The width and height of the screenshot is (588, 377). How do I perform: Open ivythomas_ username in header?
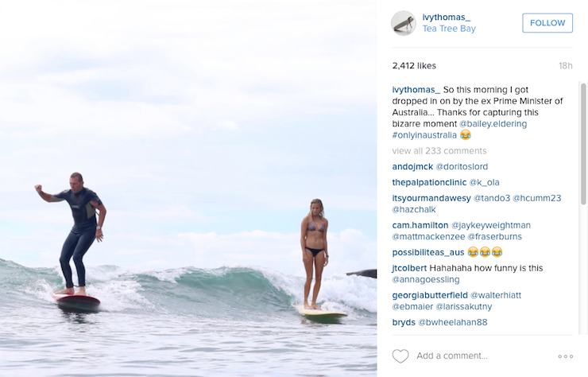click(x=446, y=17)
